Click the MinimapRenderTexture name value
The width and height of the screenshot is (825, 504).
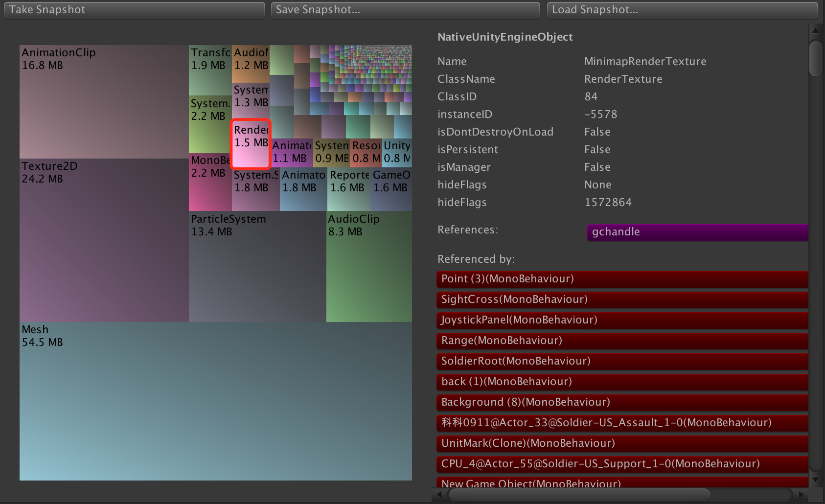tap(645, 62)
